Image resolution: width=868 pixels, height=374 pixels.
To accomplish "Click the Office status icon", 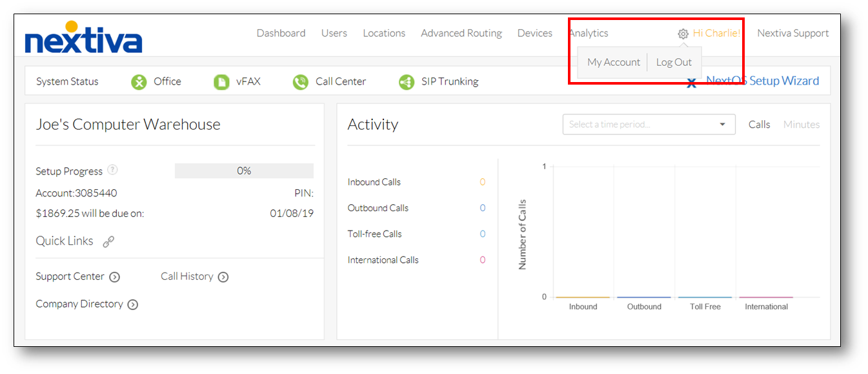I will (x=139, y=82).
